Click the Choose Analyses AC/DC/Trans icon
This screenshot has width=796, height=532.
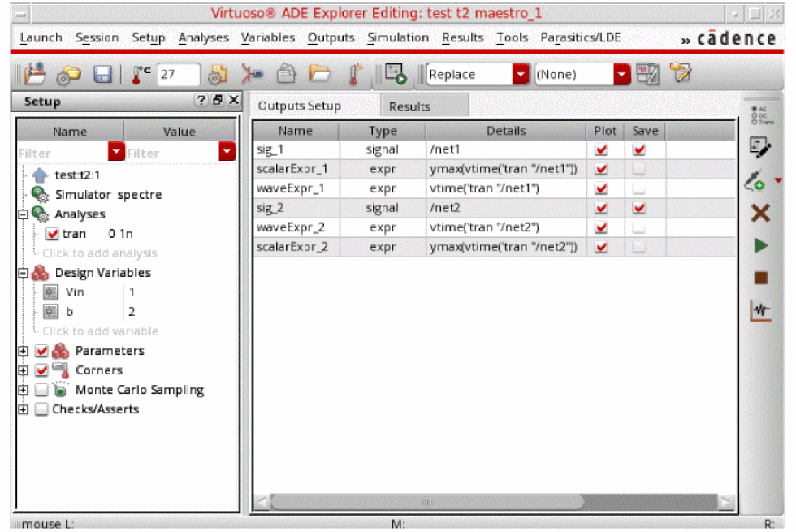click(x=761, y=115)
